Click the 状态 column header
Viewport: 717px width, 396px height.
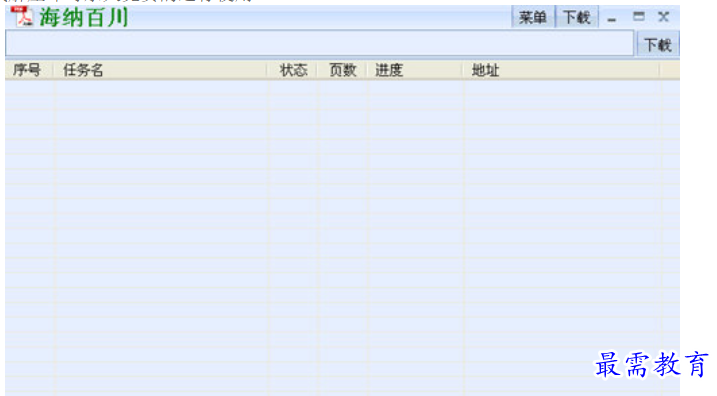click(293, 70)
